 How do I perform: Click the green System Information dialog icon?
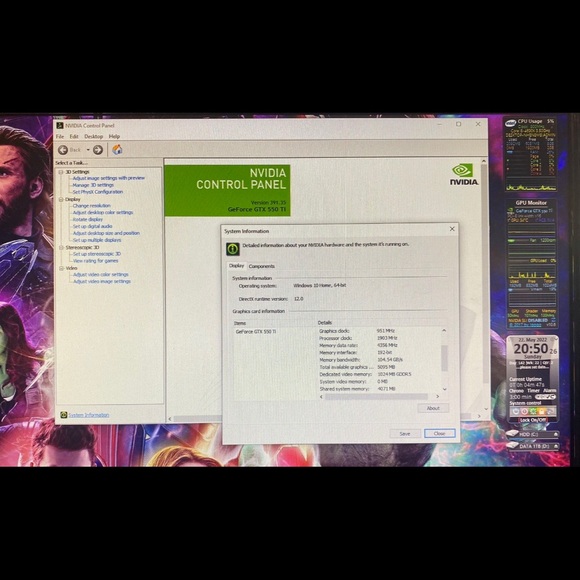[x=233, y=249]
